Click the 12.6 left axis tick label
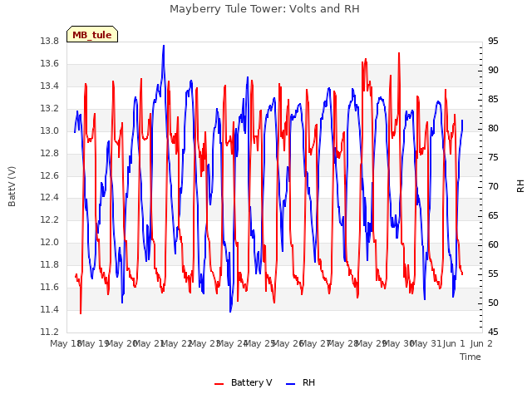 point(50,175)
